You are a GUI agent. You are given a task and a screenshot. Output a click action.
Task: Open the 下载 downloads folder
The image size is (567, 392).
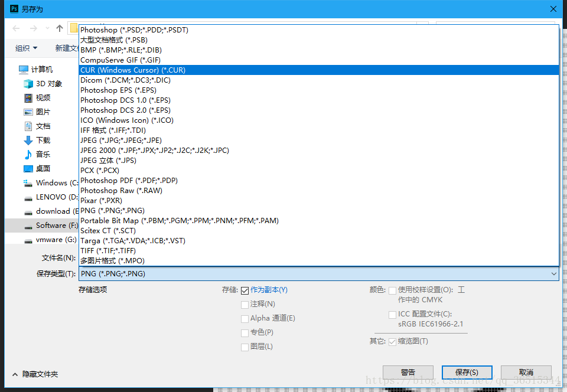37,140
